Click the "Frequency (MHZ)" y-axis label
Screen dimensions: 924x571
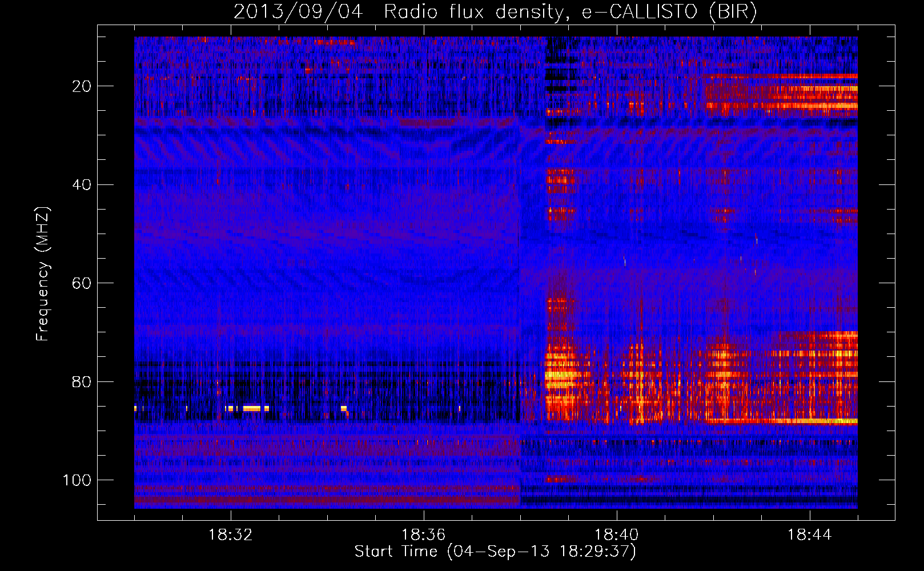tap(43, 274)
